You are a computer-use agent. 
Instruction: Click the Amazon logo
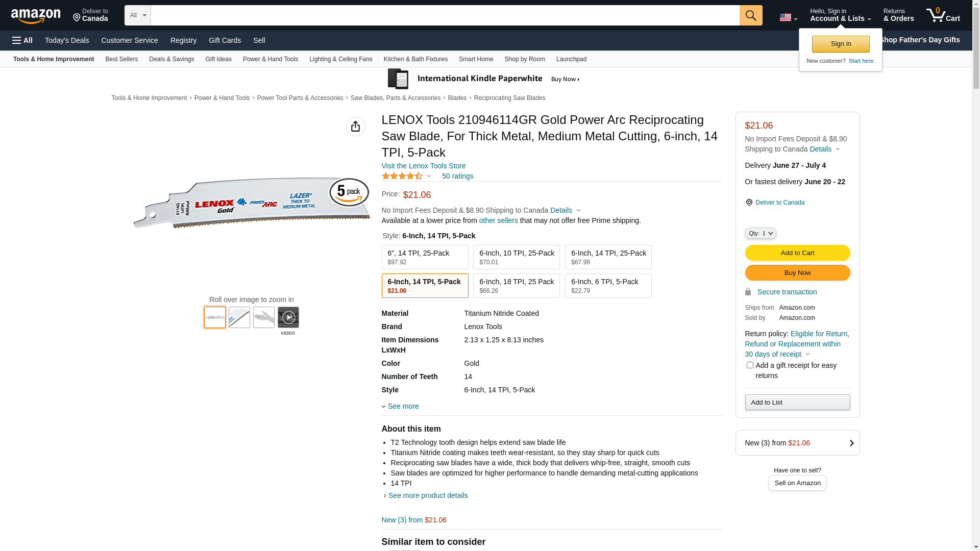point(36,16)
